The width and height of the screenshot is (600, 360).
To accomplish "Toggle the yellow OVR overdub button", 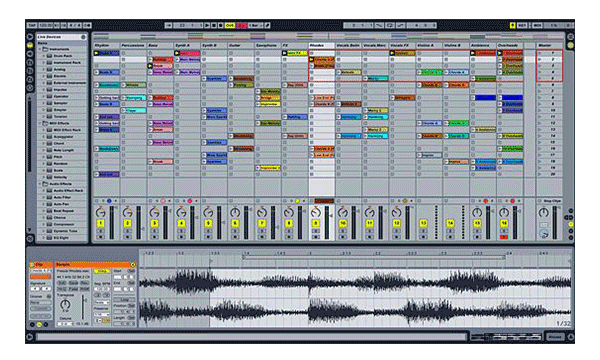I will (230, 25).
